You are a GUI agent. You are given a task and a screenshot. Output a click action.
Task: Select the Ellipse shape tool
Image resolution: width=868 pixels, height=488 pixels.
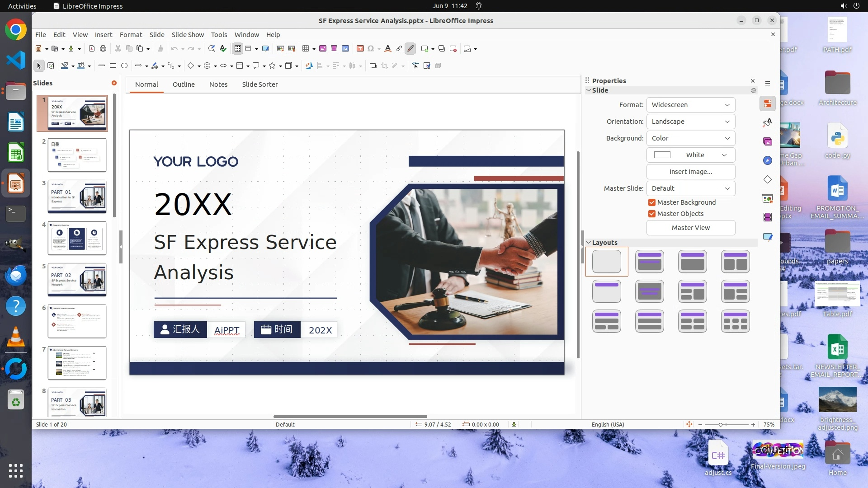[124, 66]
